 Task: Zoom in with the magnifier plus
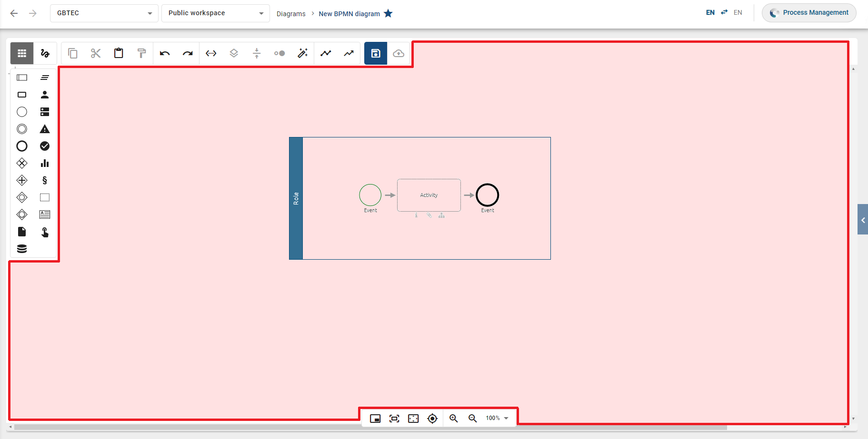coord(454,419)
